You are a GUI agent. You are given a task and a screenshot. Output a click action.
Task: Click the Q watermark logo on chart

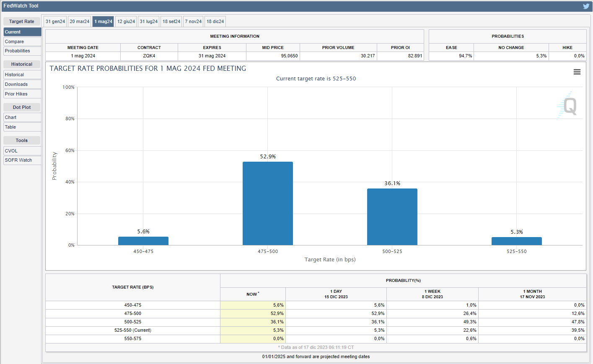point(568,106)
